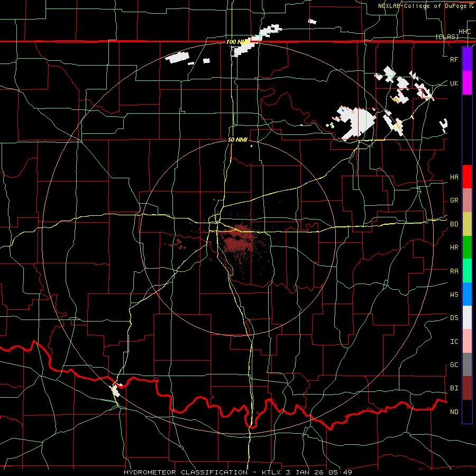
Task: Click the HR green legend color block
Action: click(467, 248)
